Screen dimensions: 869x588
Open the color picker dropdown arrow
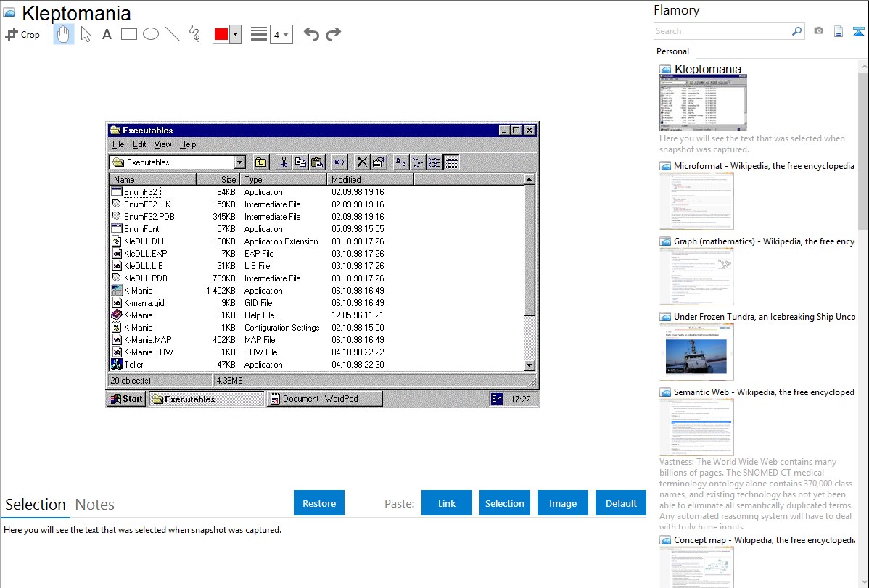(x=235, y=34)
